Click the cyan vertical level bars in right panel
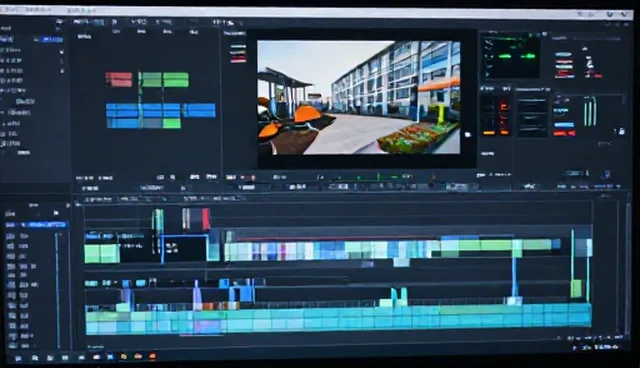The image size is (640, 368). point(589,111)
